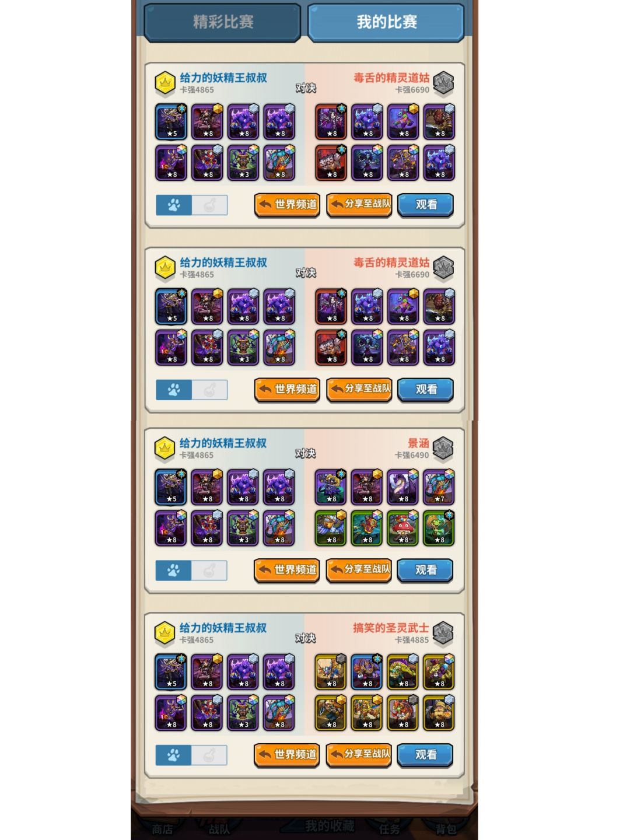Toggle paw icon switch in first match

(x=174, y=205)
